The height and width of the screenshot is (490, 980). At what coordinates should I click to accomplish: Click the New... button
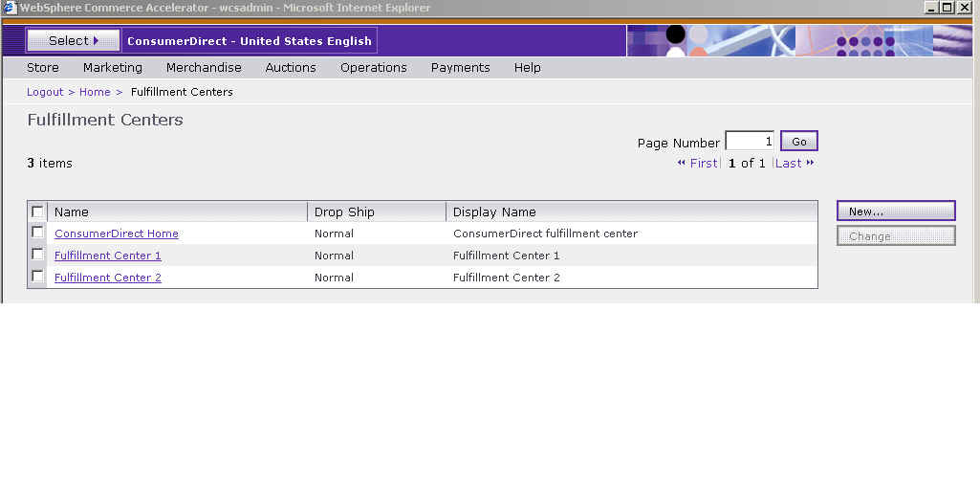896,211
